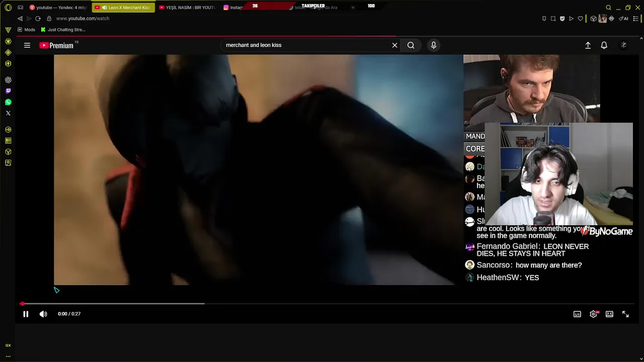This screenshot has height=362, width=644.
Task: Click HeathenSW's YES message
Action: coord(532,278)
